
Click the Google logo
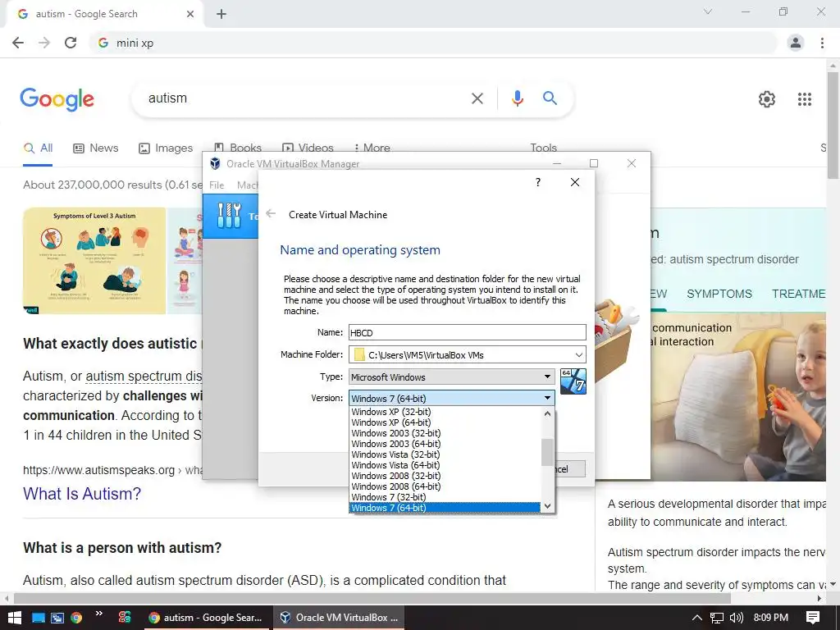[x=57, y=99]
